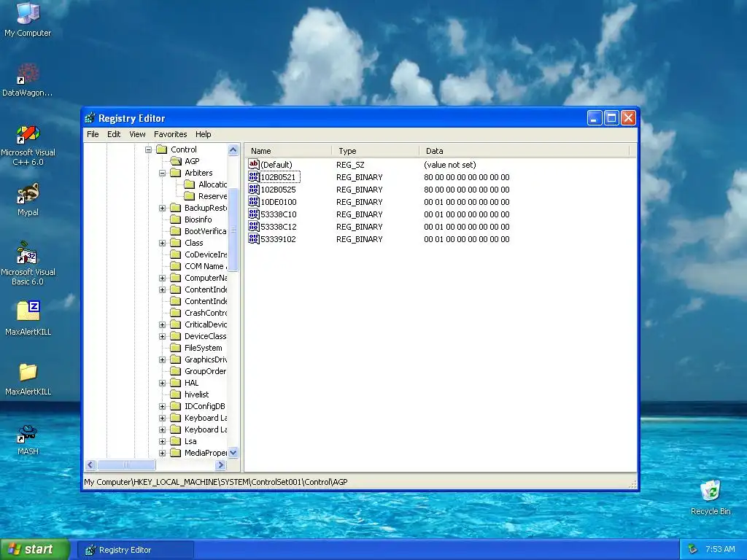Open My Computer desktop icon
The width and height of the screenshot is (747, 560).
click(28, 19)
